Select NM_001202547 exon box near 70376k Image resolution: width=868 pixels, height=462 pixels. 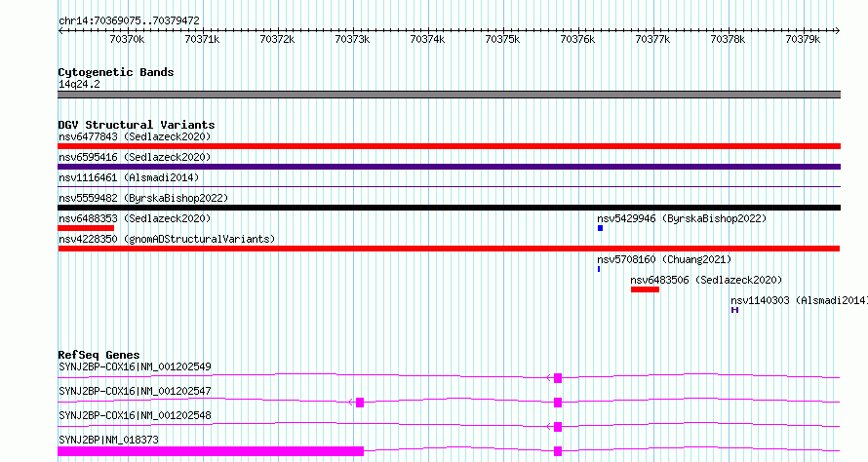coord(558,403)
